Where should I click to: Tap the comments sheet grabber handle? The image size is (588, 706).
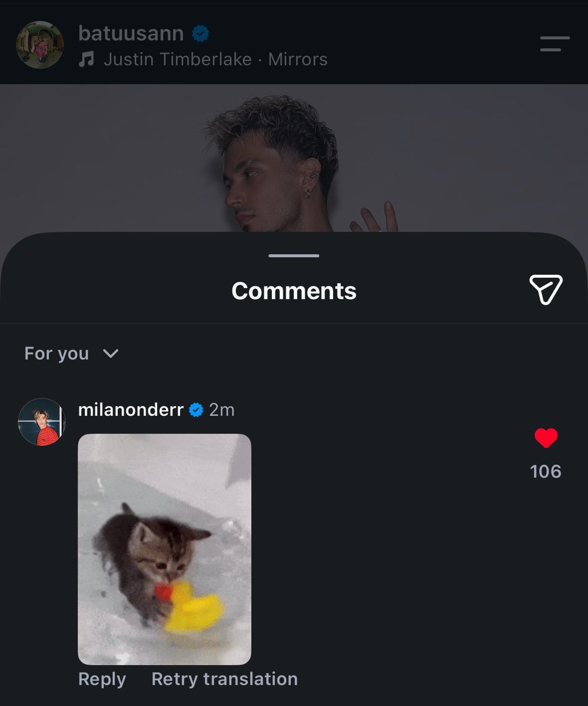pos(294,256)
